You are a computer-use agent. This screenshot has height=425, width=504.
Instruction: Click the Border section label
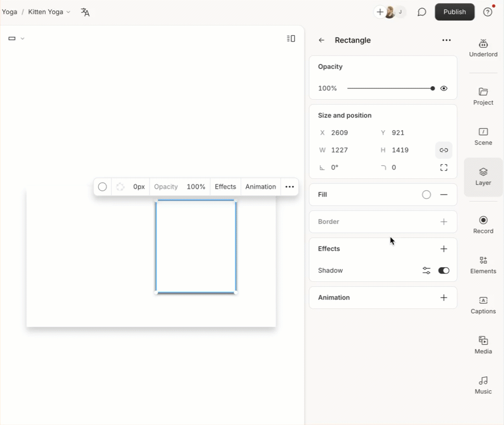[x=328, y=222]
